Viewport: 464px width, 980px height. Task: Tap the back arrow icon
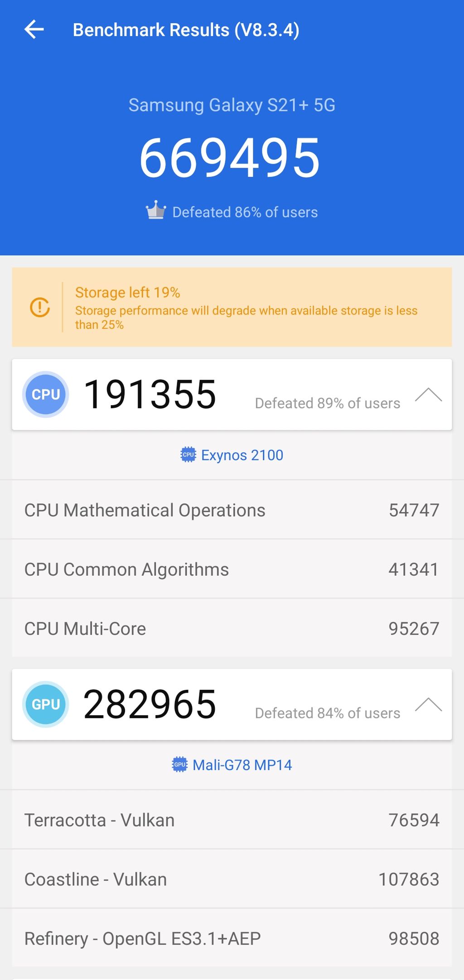coord(34,30)
